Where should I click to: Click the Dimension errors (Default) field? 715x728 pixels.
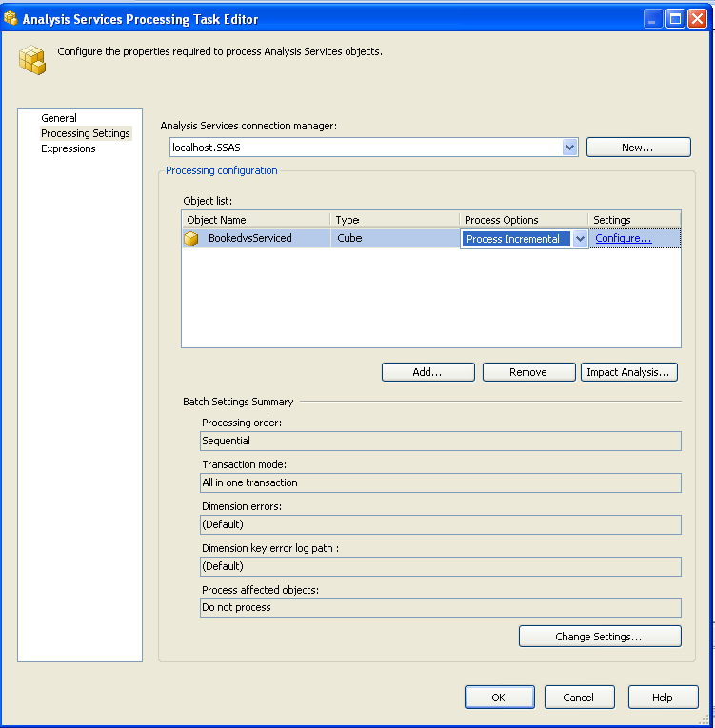441,524
